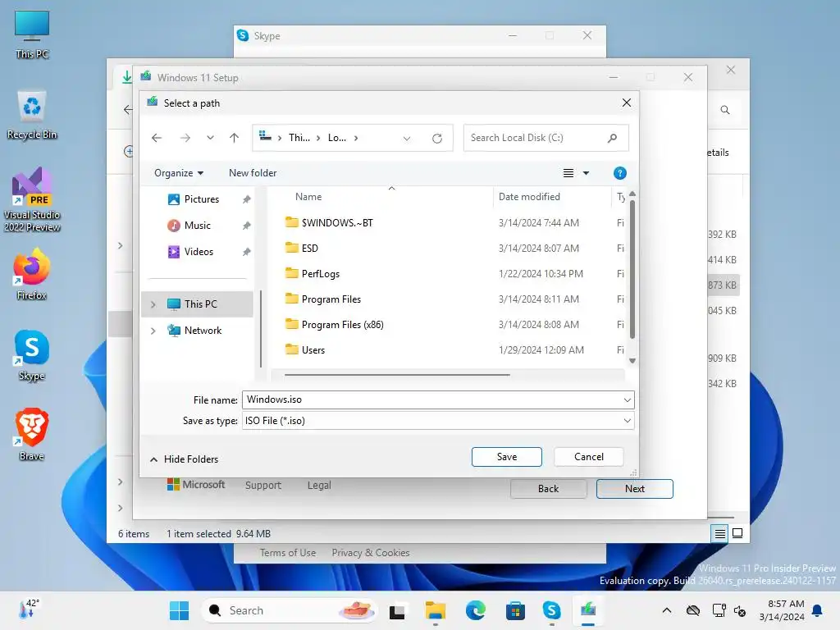
Task: Collapse folders with Hide Folders
Action: (185, 459)
